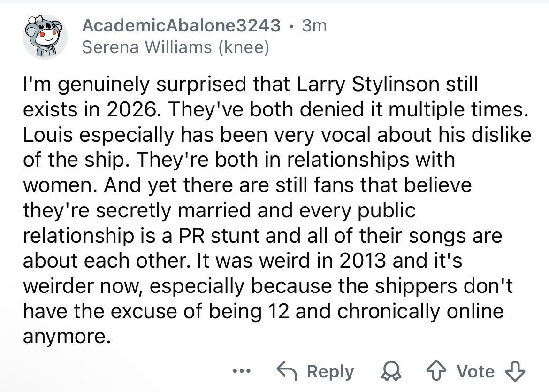The image size is (549, 392).
Task: Open AcademicAbalone3243's user profile
Action: tap(182, 25)
